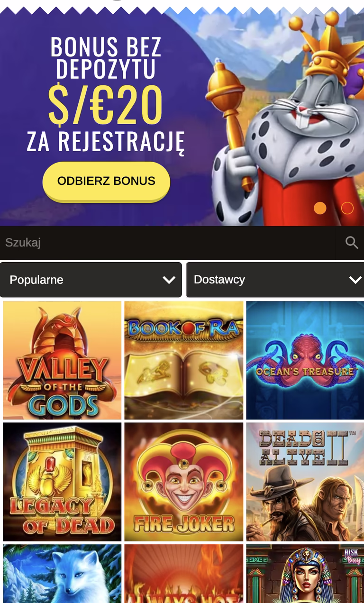Expand the Popularne dropdown
This screenshot has width=364, height=603.
pos(91,280)
